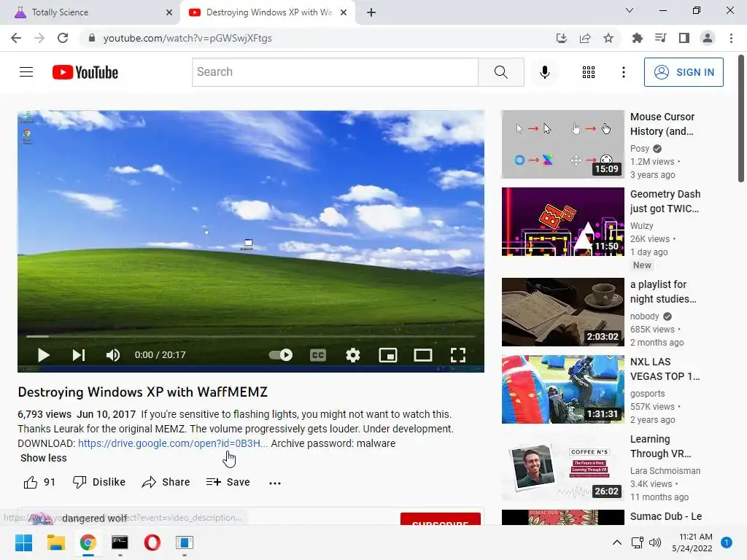Start voice search with the microphone
The image size is (747, 560).
tap(544, 72)
